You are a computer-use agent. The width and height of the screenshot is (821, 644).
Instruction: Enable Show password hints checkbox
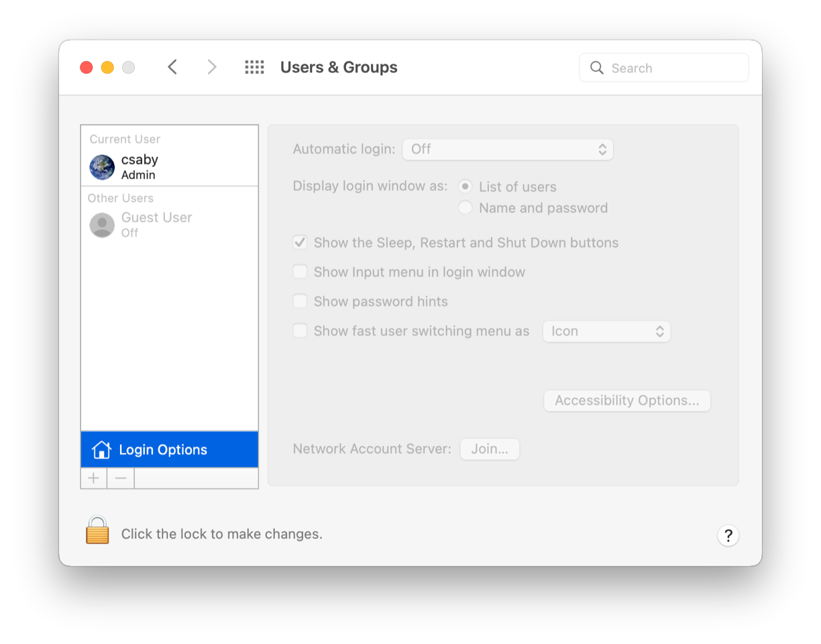click(x=300, y=302)
